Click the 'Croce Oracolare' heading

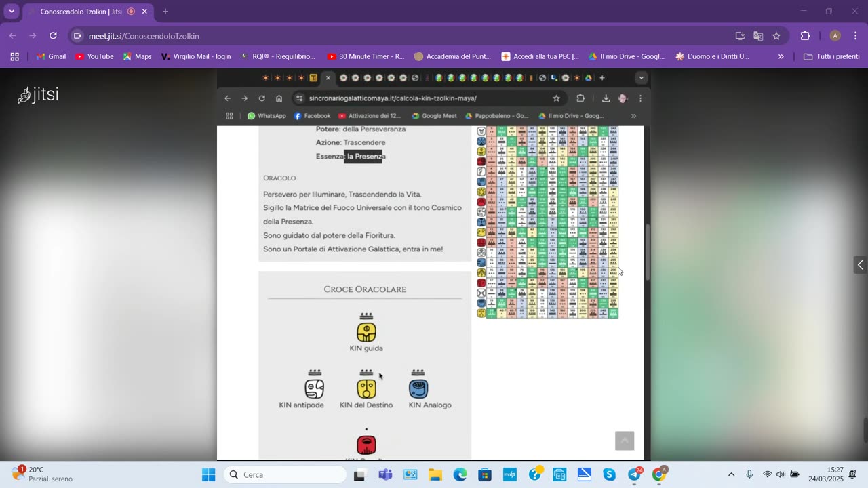365,289
